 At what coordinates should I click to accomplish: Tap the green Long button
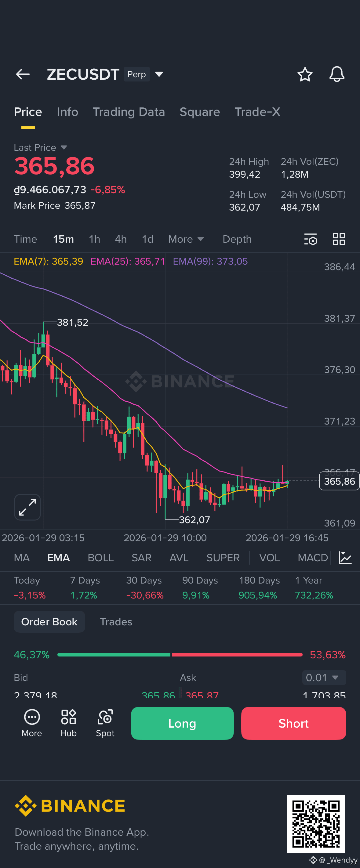182,723
